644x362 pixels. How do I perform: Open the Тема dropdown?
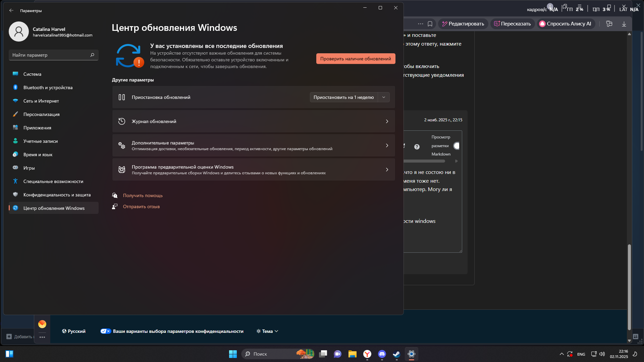pyautogui.click(x=267, y=331)
